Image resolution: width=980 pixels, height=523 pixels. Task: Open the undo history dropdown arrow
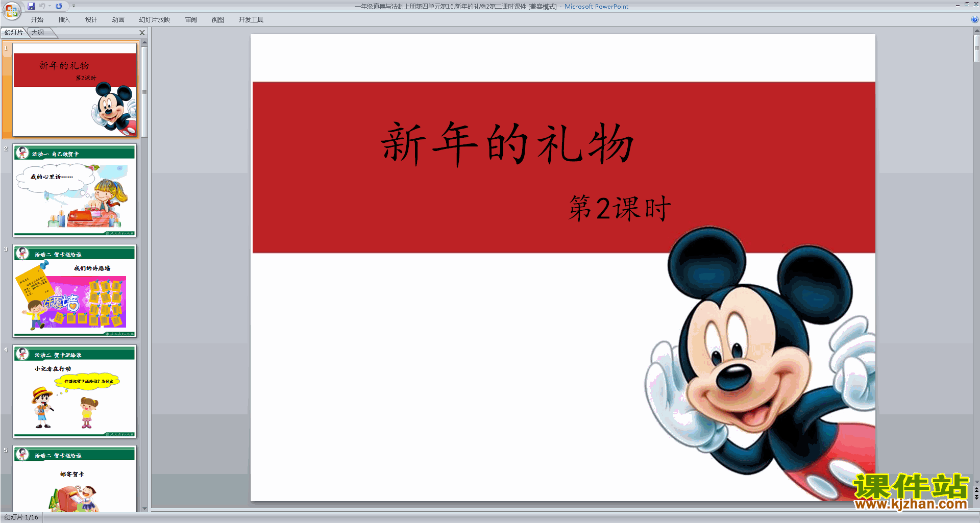coord(50,6)
